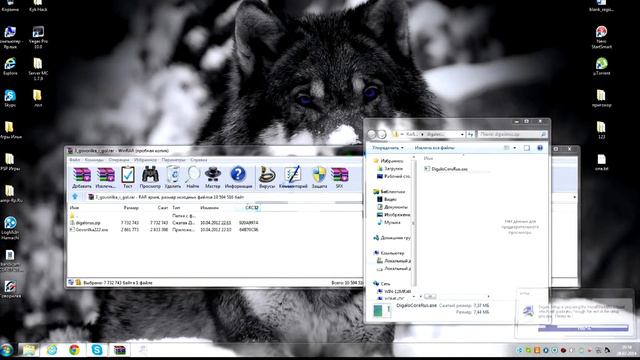
Task: Click the Explorer horizontal scrollbar thumb
Action: point(430,296)
